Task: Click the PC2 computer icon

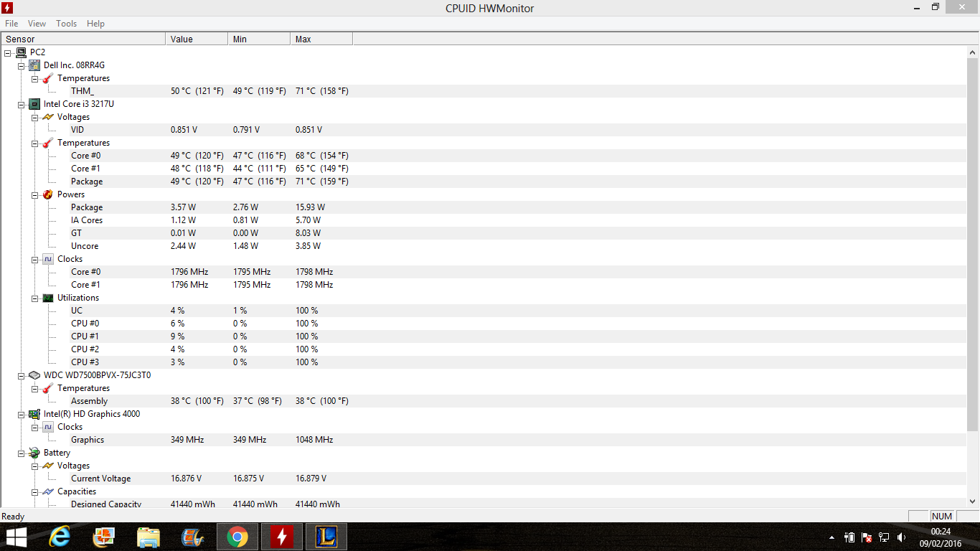Action: click(x=21, y=52)
